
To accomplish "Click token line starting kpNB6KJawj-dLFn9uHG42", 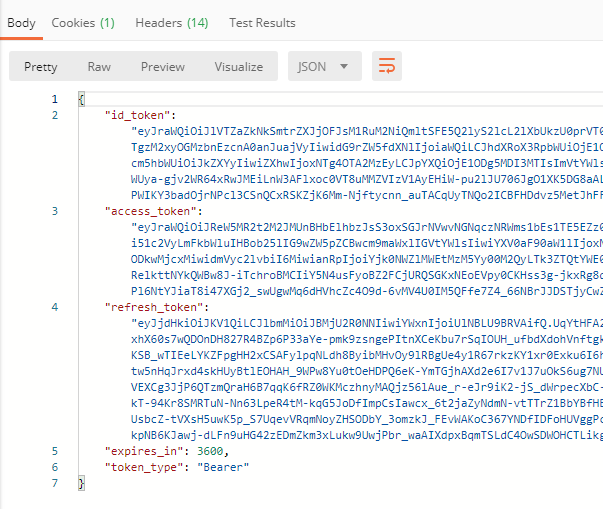I will point(367,435).
